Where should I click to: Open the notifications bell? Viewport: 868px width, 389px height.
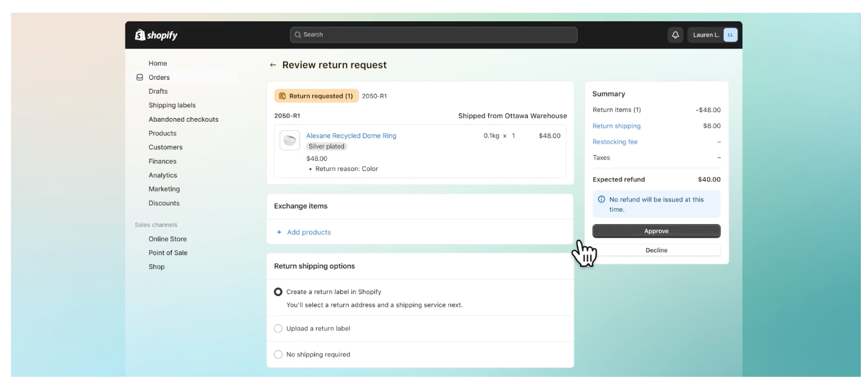(675, 35)
